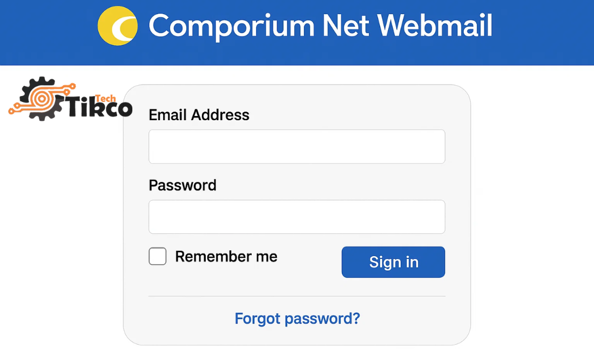
Task: Tick the Remember me checkbox
Action: pyautogui.click(x=158, y=257)
